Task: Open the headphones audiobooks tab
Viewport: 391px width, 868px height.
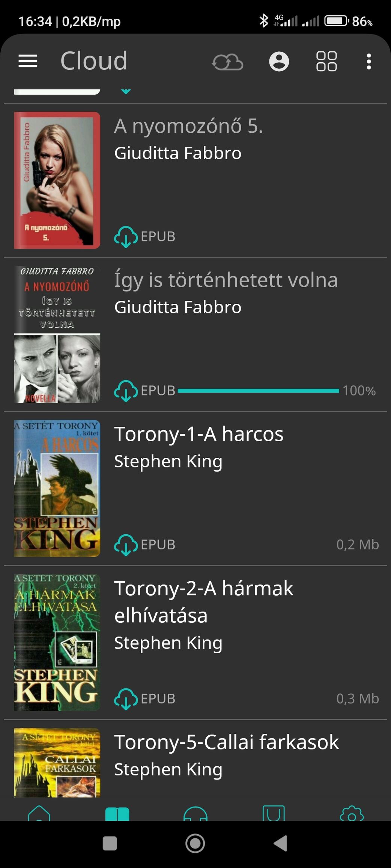Action: click(195, 813)
